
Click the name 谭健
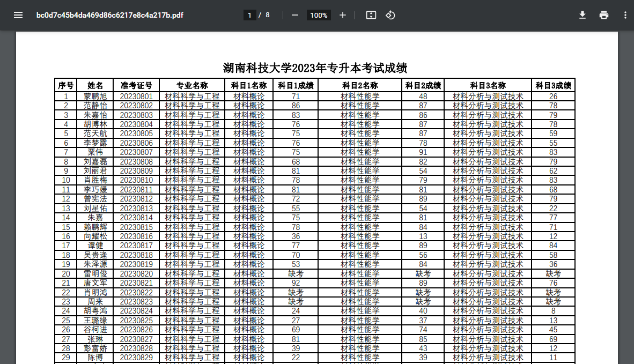[95, 246]
